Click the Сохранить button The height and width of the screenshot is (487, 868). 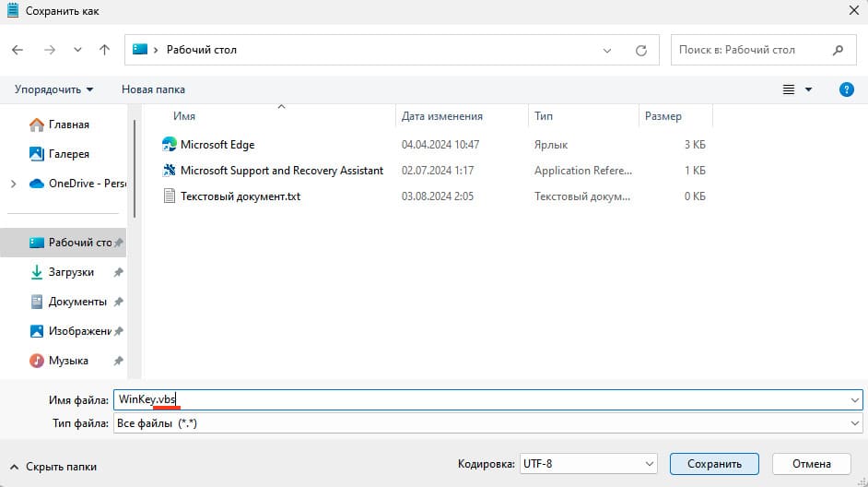point(714,464)
